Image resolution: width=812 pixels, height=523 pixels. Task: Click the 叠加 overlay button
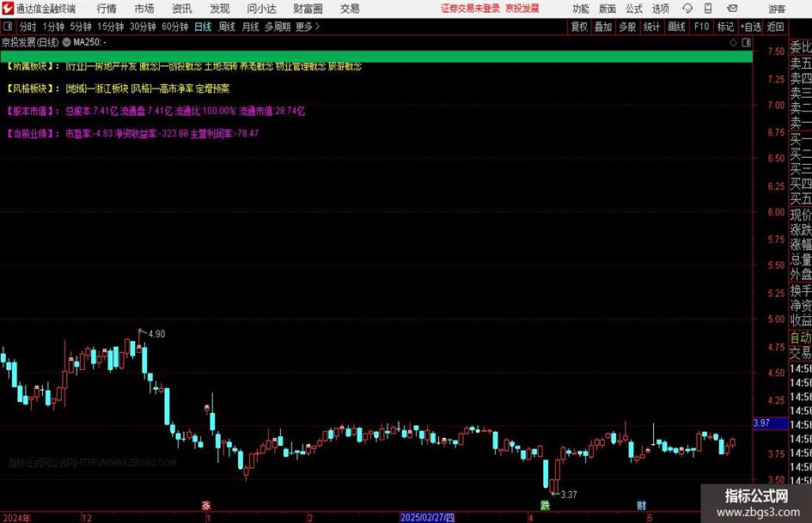tap(603, 27)
